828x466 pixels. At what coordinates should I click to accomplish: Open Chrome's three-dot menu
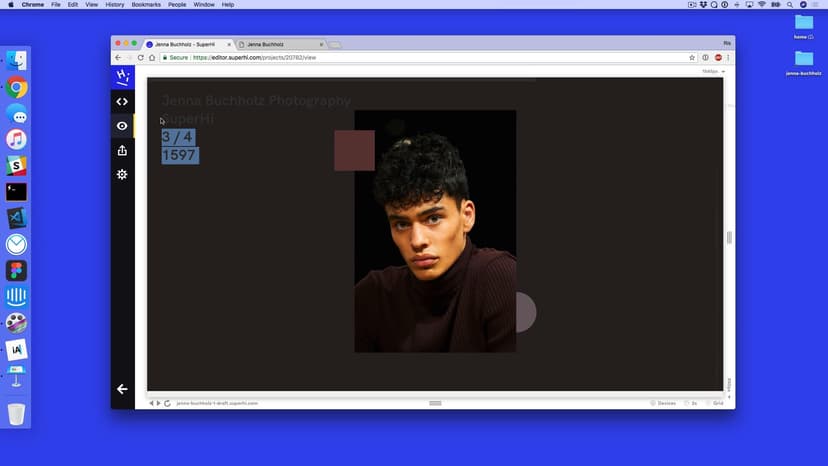click(x=728, y=58)
